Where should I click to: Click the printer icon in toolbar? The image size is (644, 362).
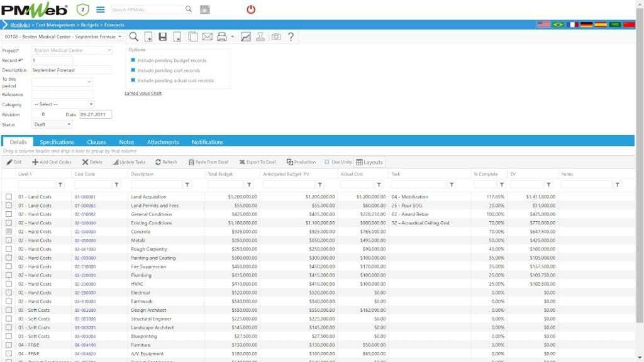tap(221, 37)
